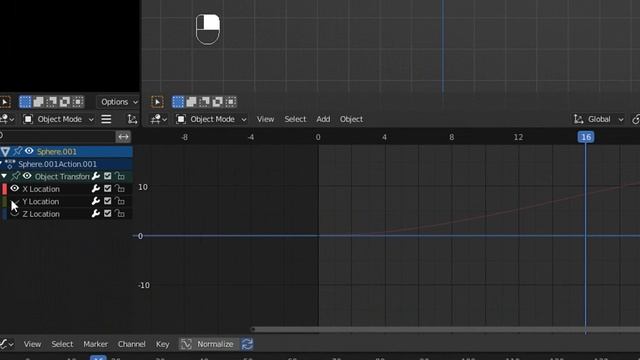Choose 'subtract selection' mode in left viewport
The height and width of the screenshot is (360, 640).
(51, 102)
